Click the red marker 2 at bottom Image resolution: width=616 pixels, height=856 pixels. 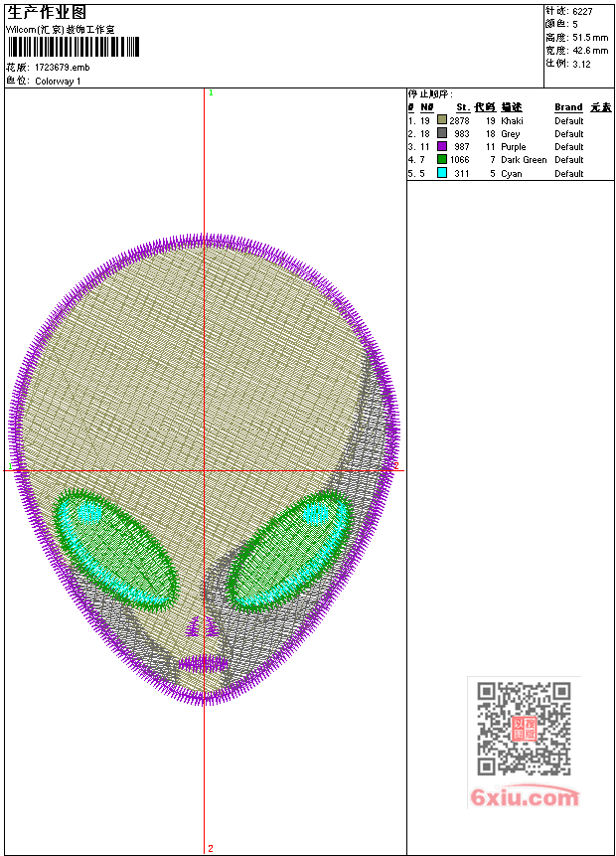click(x=211, y=848)
